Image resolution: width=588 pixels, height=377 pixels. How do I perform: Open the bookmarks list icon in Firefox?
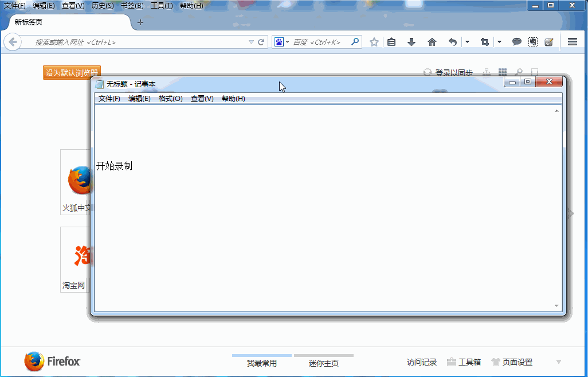(391, 42)
